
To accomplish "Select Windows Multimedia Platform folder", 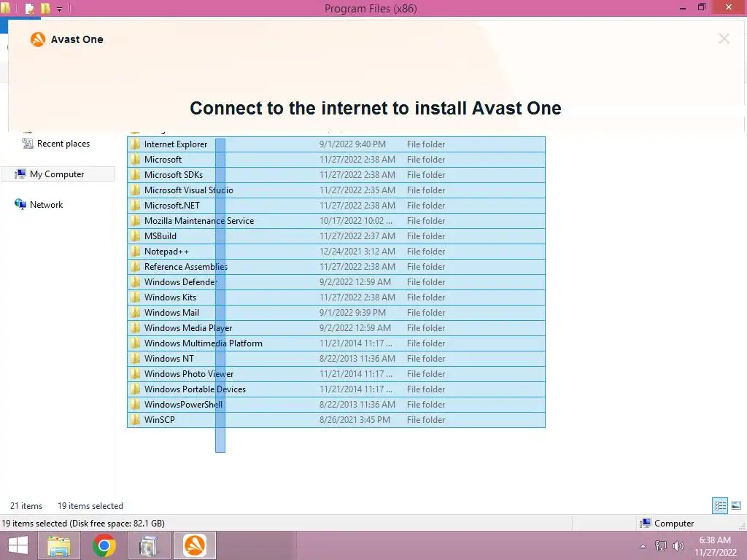I will coord(204,343).
